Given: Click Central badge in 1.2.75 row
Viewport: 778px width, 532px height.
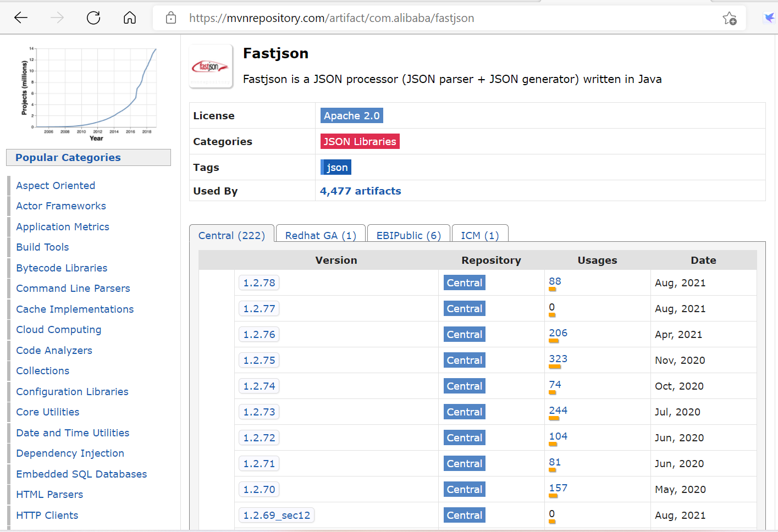Looking at the screenshot, I should pos(465,360).
